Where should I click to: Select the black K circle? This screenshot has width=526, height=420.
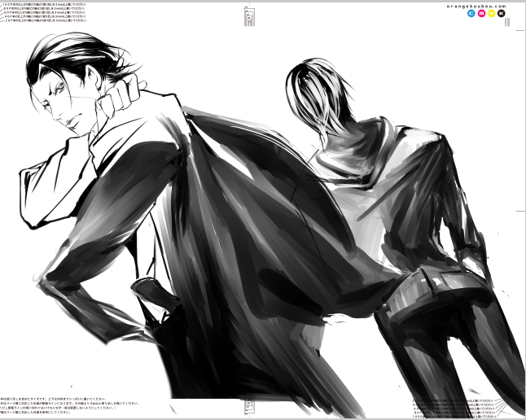click(502, 14)
